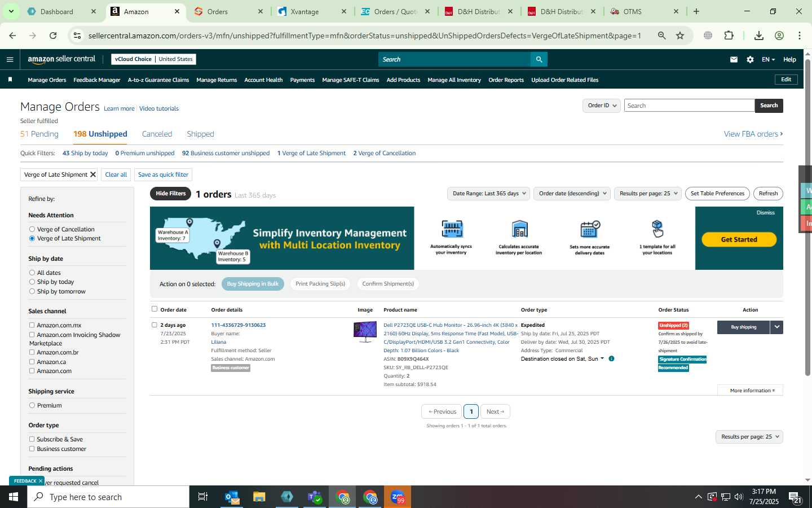Open the Order date (descending) sort dropdown

coord(572,194)
